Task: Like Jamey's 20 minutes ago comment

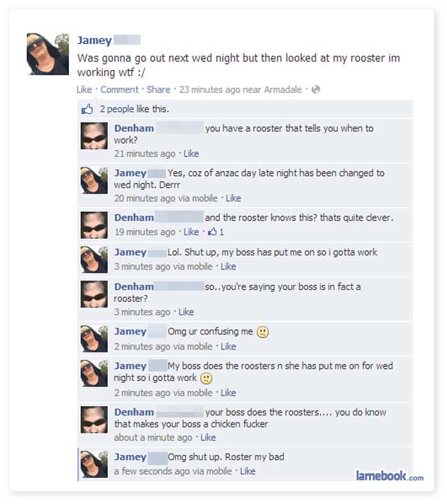Action: click(233, 198)
